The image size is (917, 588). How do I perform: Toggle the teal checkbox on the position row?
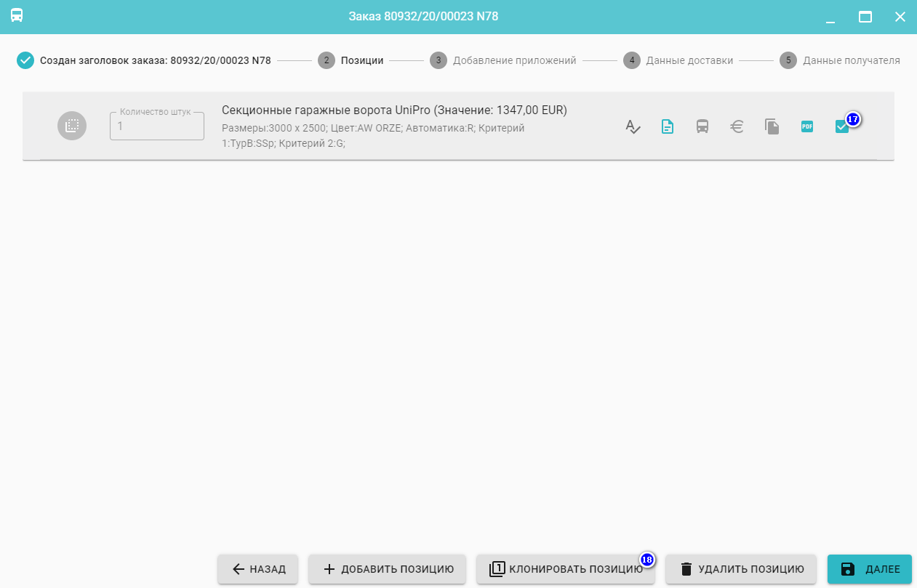841,126
